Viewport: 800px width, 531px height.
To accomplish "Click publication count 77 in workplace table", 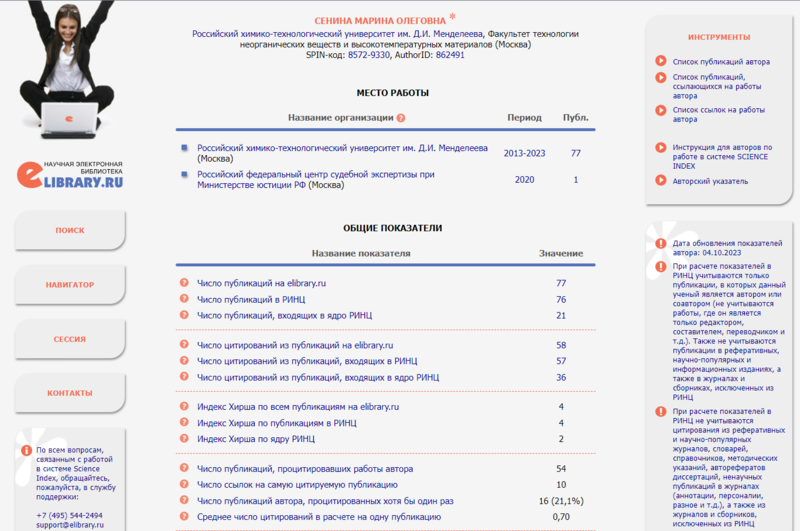I will click(576, 153).
